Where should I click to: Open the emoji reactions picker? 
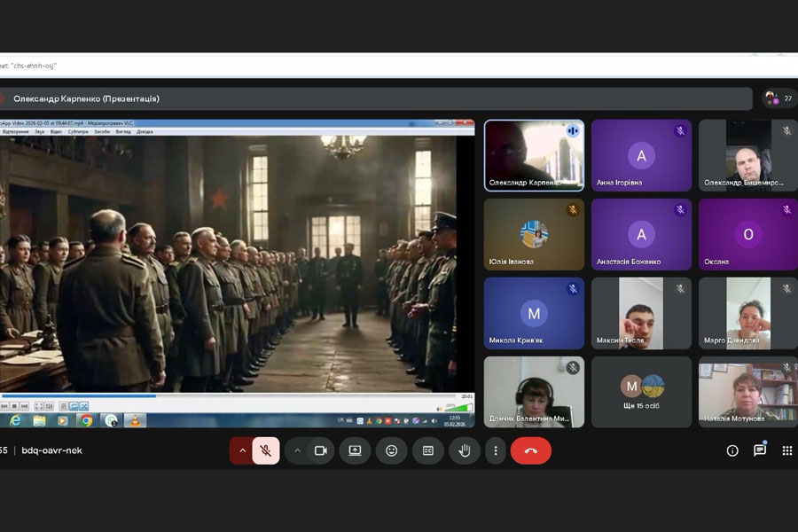(391, 450)
